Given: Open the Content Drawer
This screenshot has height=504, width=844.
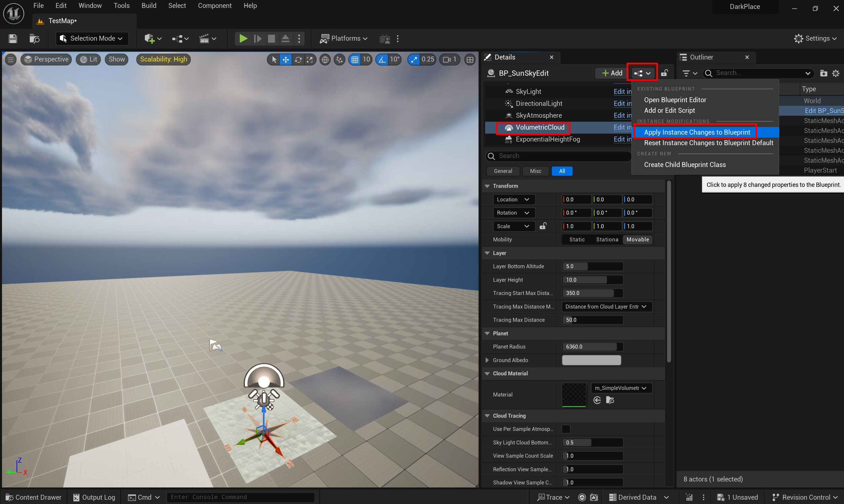Looking at the screenshot, I should pos(34,497).
